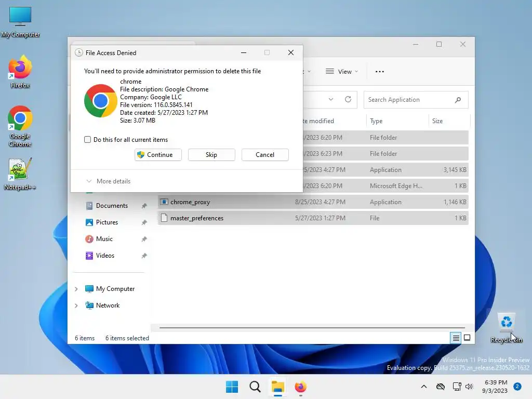Screen dimensions: 532x399
Task: Click the Search Application field
Action: (416, 100)
